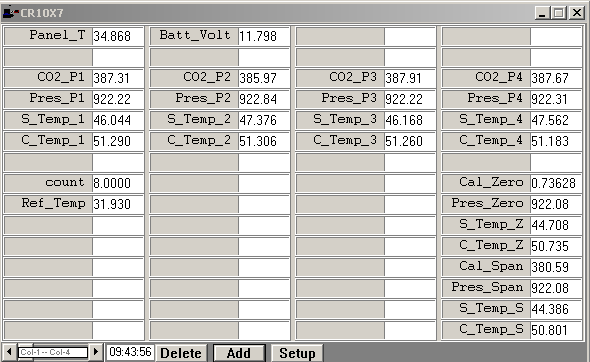Select the Panel_T label cell
The image size is (590, 362).
click(x=48, y=36)
